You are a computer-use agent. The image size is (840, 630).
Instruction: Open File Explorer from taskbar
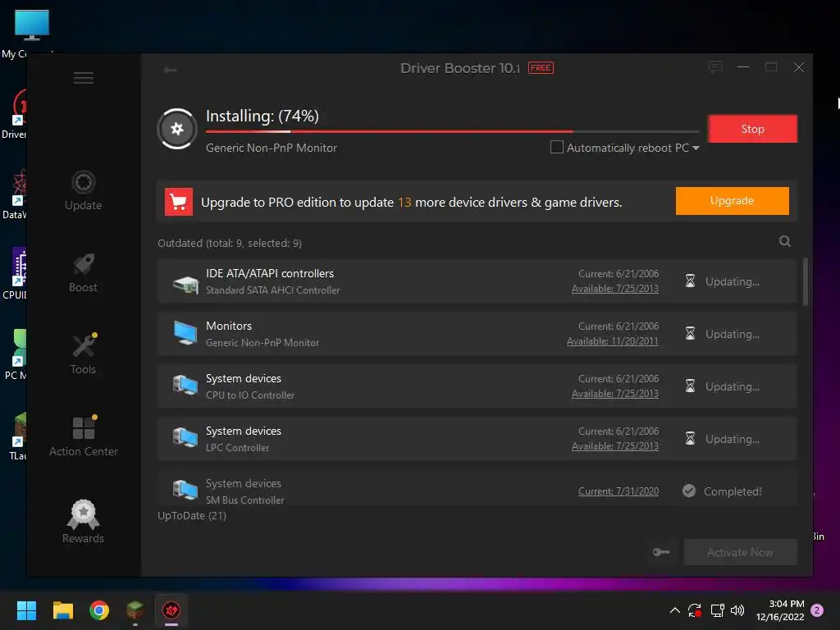coord(62,610)
